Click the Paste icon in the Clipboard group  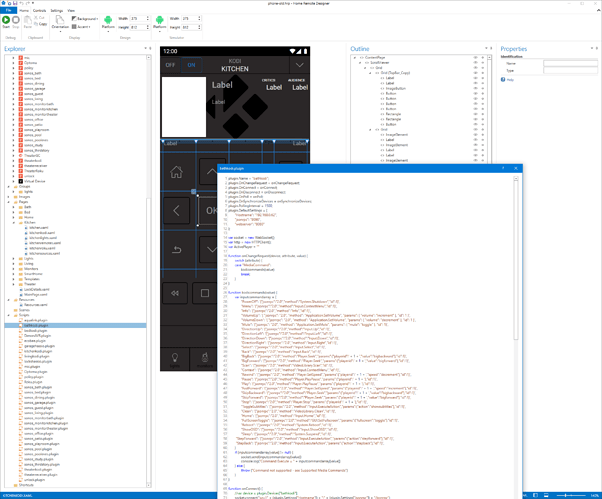tap(28, 20)
